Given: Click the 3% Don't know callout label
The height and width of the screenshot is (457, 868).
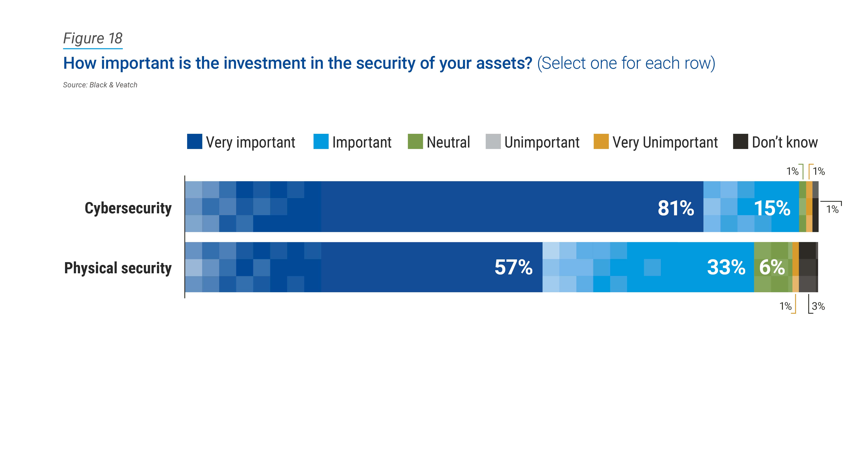Looking at the screenshot, I should 818,306.
